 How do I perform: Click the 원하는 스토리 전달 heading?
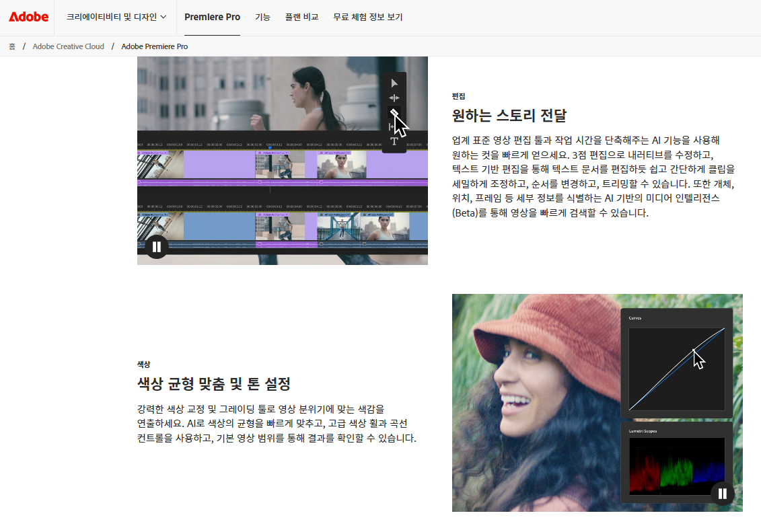(x=509, y=116)
